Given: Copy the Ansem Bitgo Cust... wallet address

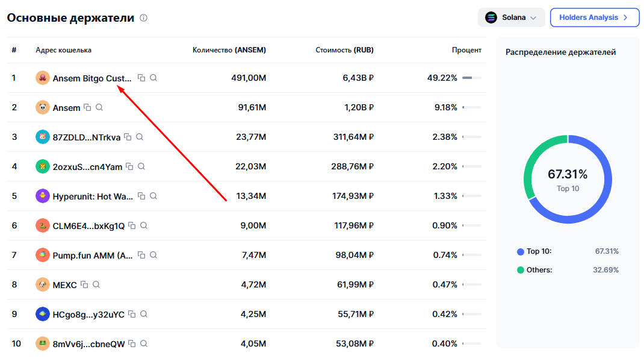Looking at the screenshot, I should click(141, 78).
